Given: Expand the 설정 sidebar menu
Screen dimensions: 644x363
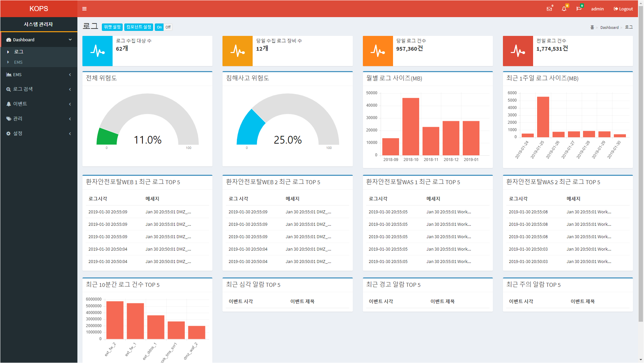Looking at the screenshot, I should (39, 134).
